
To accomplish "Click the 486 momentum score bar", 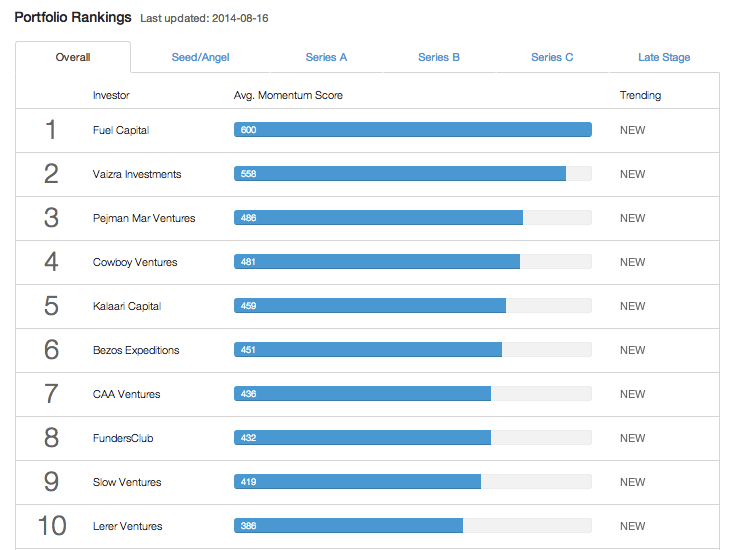I will click(379, 217).
